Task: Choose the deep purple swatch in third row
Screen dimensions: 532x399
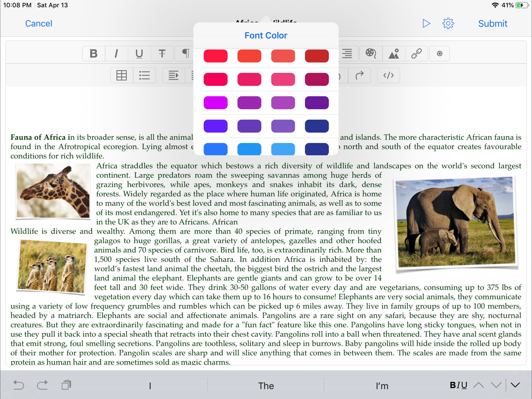Action: 317,103
